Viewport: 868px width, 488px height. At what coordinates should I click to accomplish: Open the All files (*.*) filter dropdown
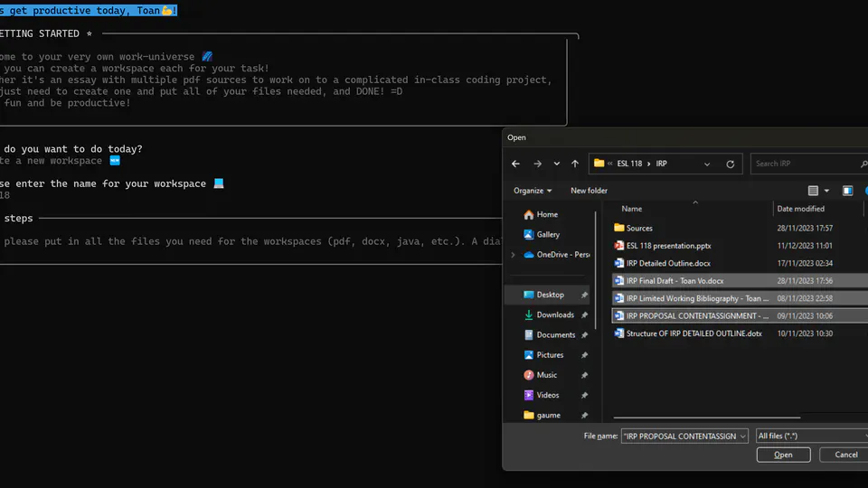(812, 436)
